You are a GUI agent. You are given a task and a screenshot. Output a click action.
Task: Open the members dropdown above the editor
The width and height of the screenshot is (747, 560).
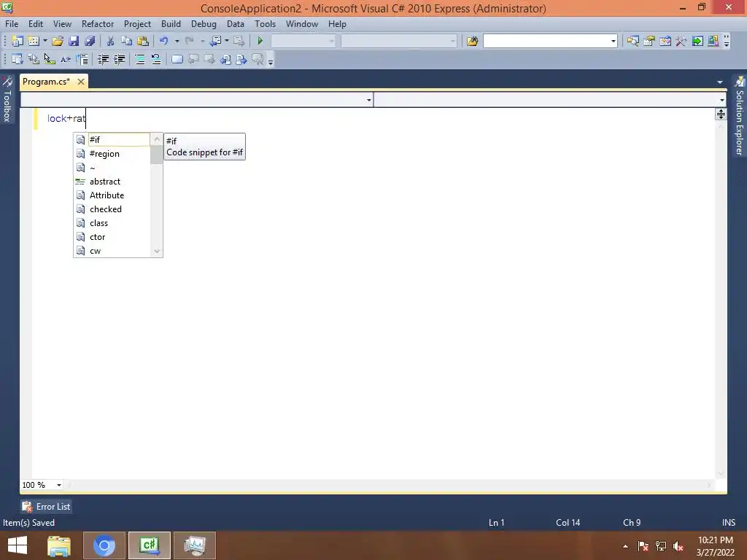pos(722,100)
